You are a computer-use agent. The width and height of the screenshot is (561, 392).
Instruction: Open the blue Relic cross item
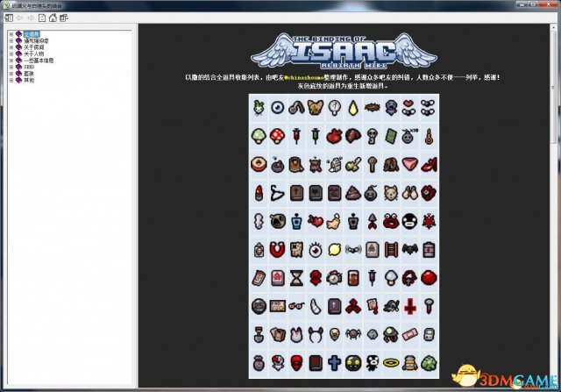334,363
